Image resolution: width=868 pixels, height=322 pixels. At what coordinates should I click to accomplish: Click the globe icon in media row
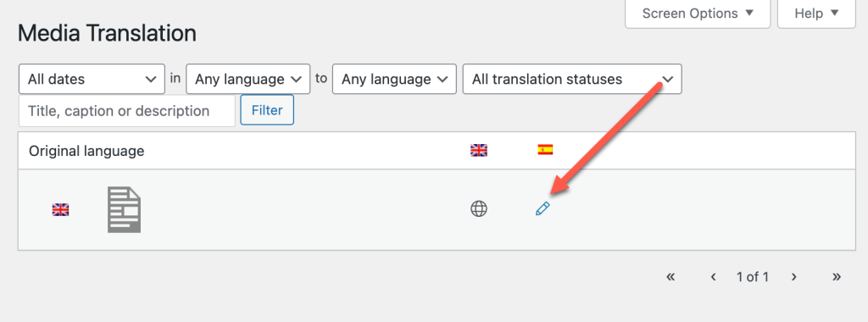click(479, 208)
